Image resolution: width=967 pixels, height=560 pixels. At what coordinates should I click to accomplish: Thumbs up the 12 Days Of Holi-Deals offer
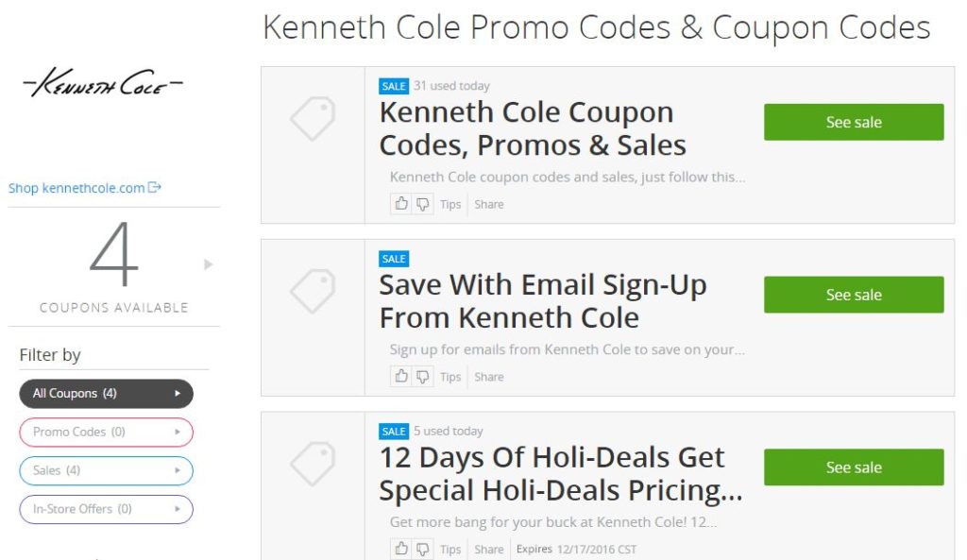[400, 549]
